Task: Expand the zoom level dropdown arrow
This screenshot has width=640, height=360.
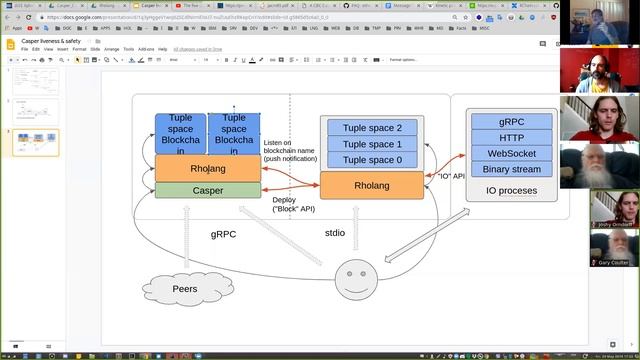Action: (x=68, y=60)
